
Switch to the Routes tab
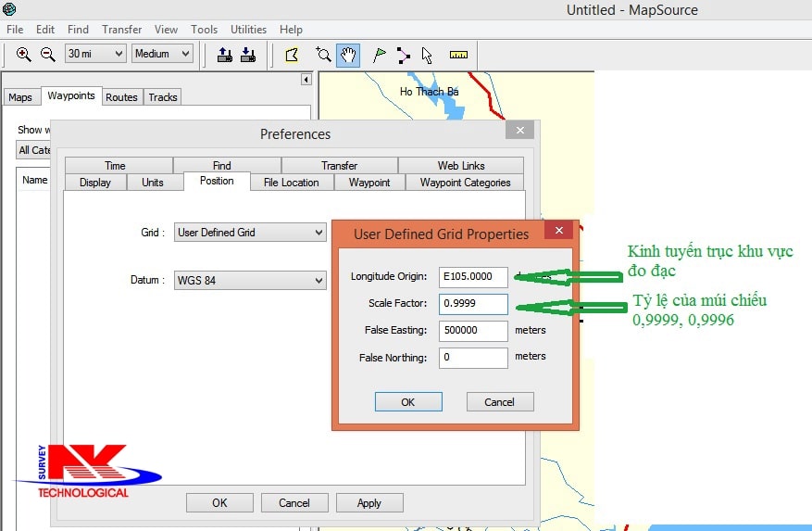pos(121,97)
